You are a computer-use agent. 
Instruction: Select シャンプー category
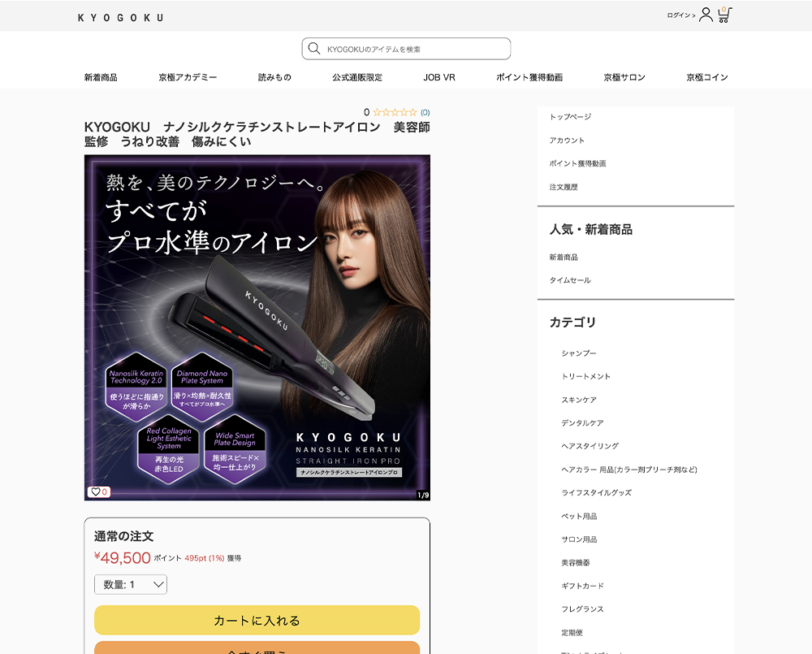coord(579,353)
